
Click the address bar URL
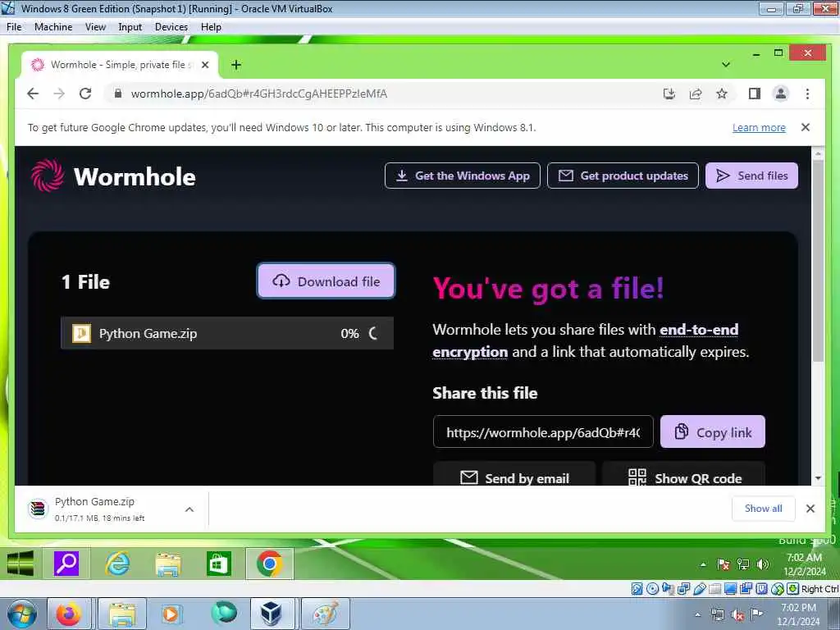pos(258,94)
